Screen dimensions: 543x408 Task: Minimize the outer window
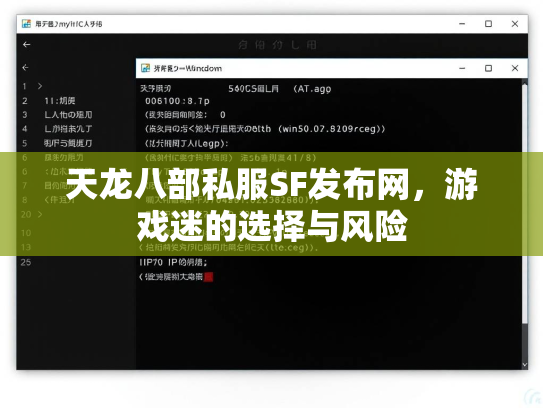462,24
